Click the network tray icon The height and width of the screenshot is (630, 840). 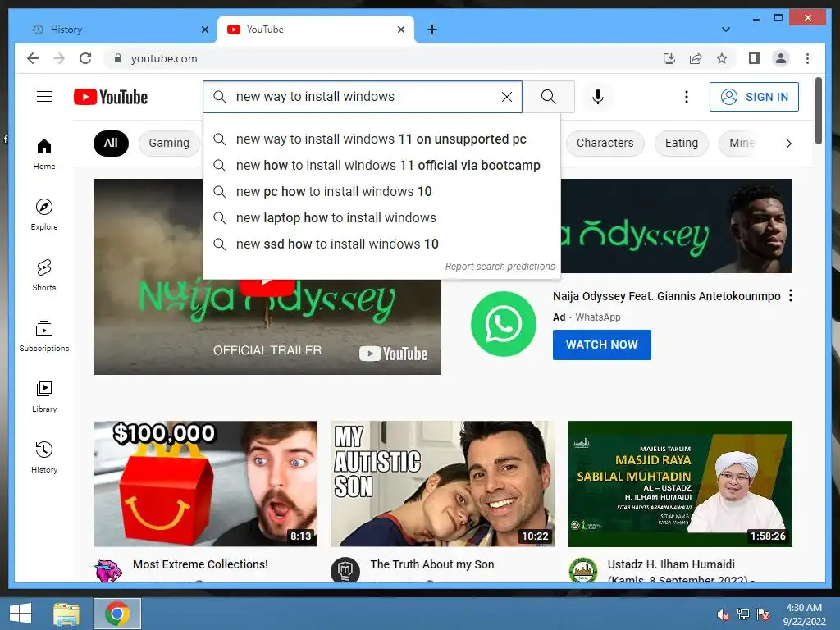(x=743, y=614)
